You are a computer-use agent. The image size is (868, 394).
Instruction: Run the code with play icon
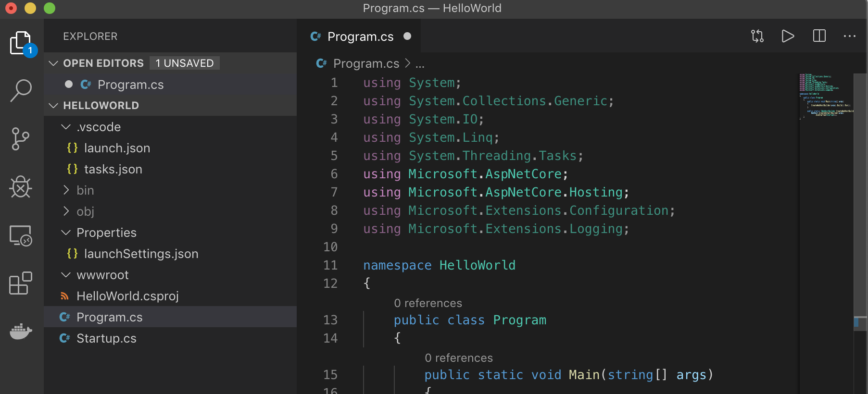(788, 36)
